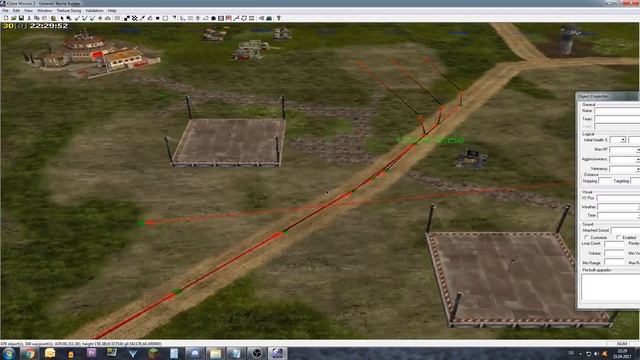This screenshot has height=360, width=640.
Task: Open Adobe Premiere Pro from the taskbar
Action: coord(91,353)
